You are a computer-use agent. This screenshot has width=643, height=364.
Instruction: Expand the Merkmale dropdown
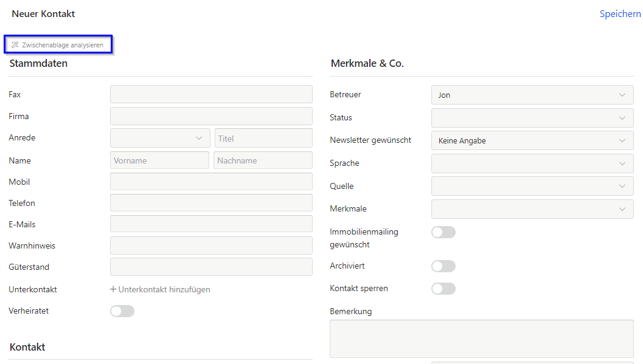point(532,209)
